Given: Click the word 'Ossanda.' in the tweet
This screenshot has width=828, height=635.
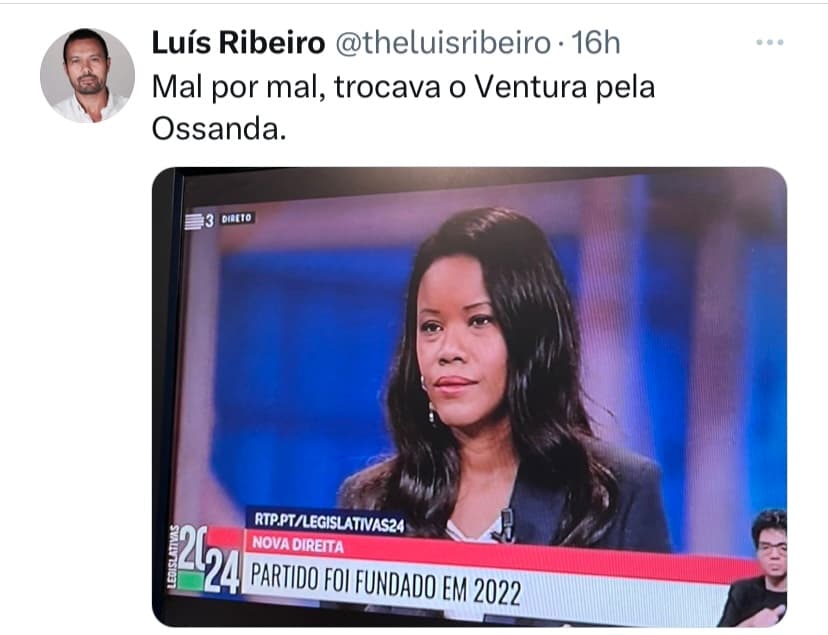Looking at the screenshot, I should [219, 128].
